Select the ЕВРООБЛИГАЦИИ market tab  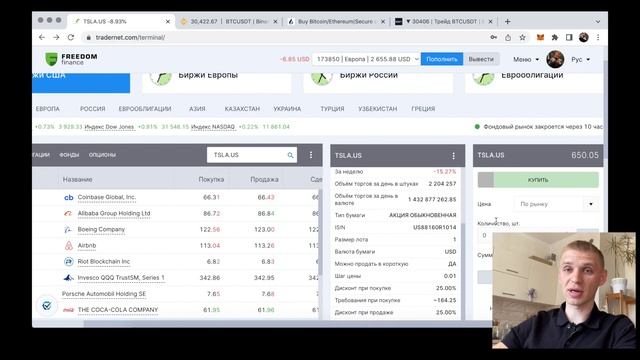[x=145, y=109]
